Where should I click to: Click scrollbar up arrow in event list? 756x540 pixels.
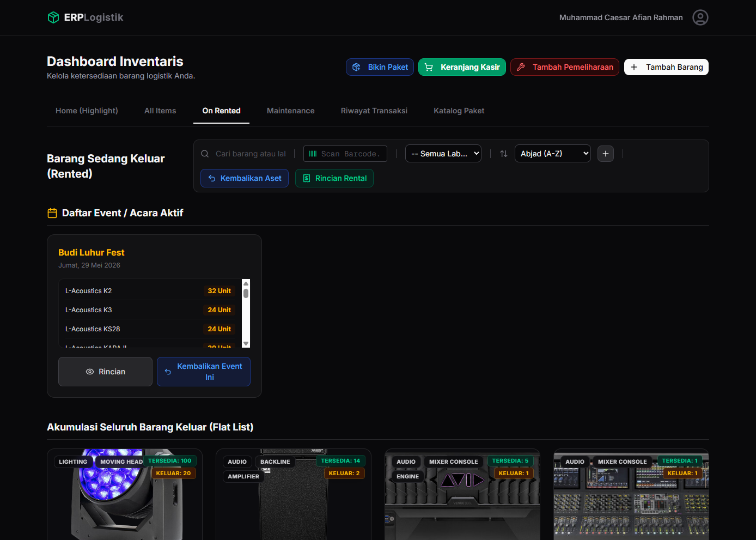[246, 283]
